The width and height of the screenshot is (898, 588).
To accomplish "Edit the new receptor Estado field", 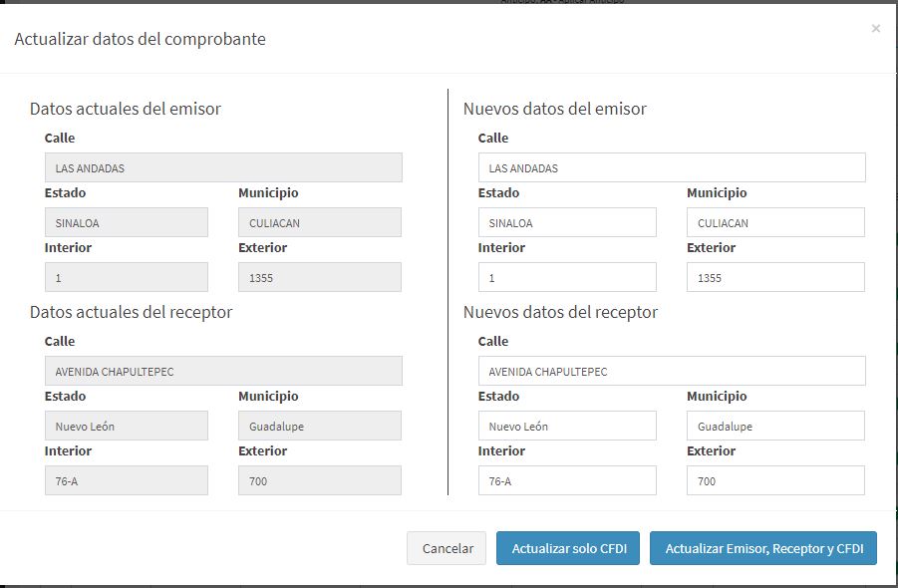I will coord(566,426).
